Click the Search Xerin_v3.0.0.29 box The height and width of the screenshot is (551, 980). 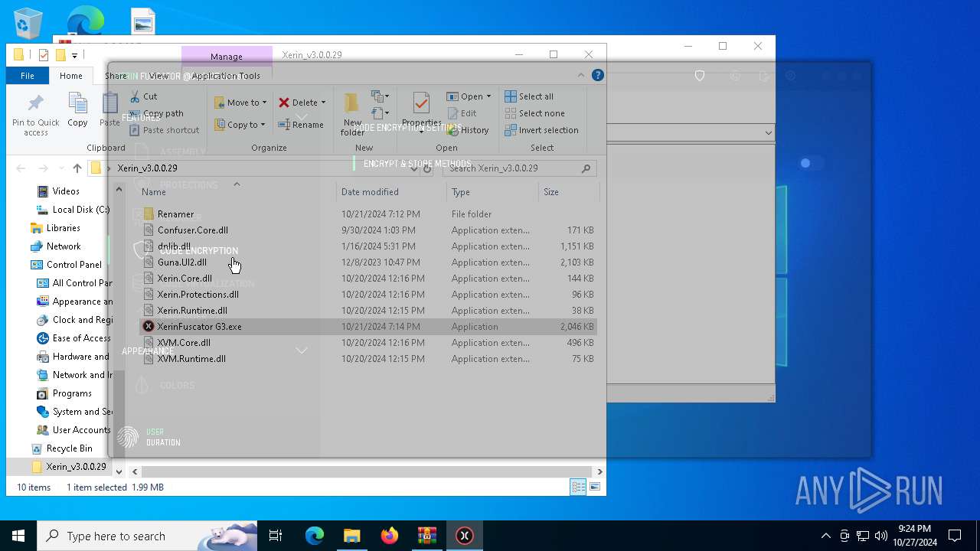click(x=519, y=168)
